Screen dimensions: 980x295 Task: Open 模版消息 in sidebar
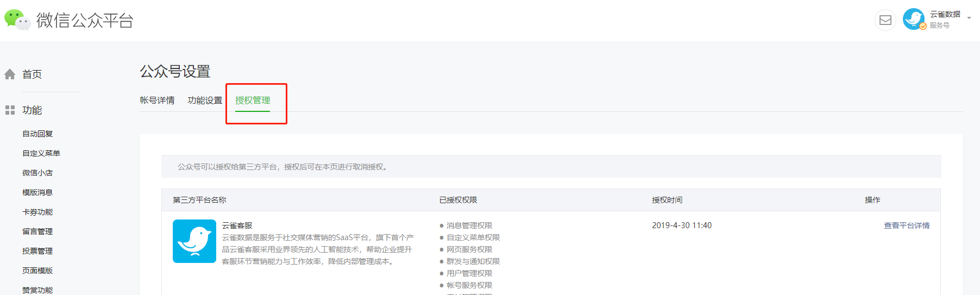point(37,192)
